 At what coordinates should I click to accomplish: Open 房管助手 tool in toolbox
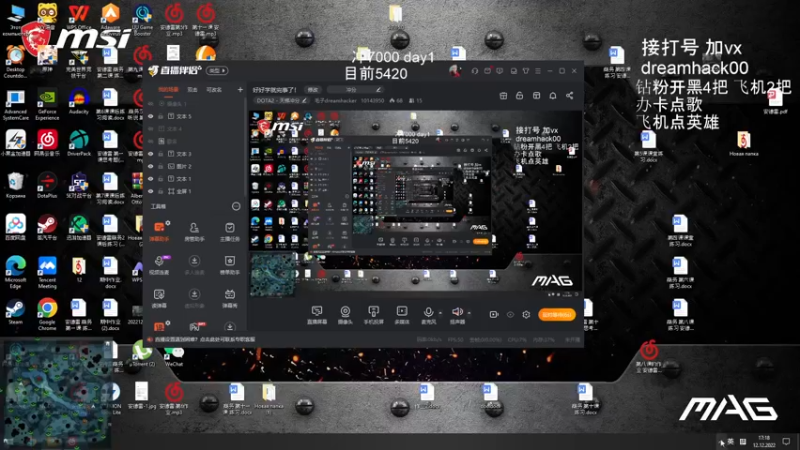[x=194, y=231]
